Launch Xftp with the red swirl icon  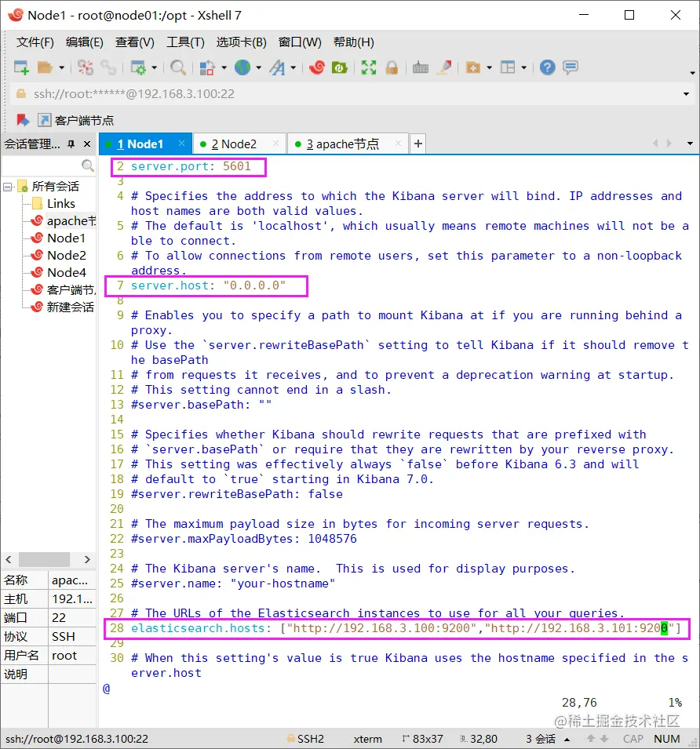(x=317, y=67)
